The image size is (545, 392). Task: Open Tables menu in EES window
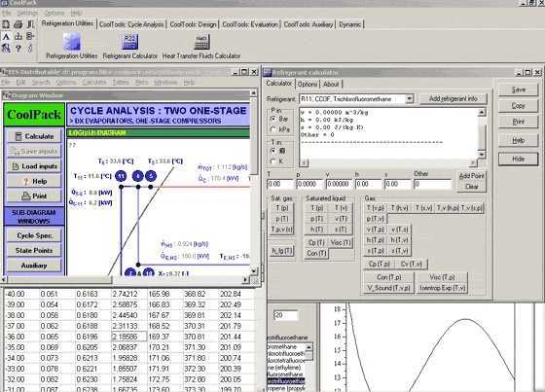click(121, 83)
